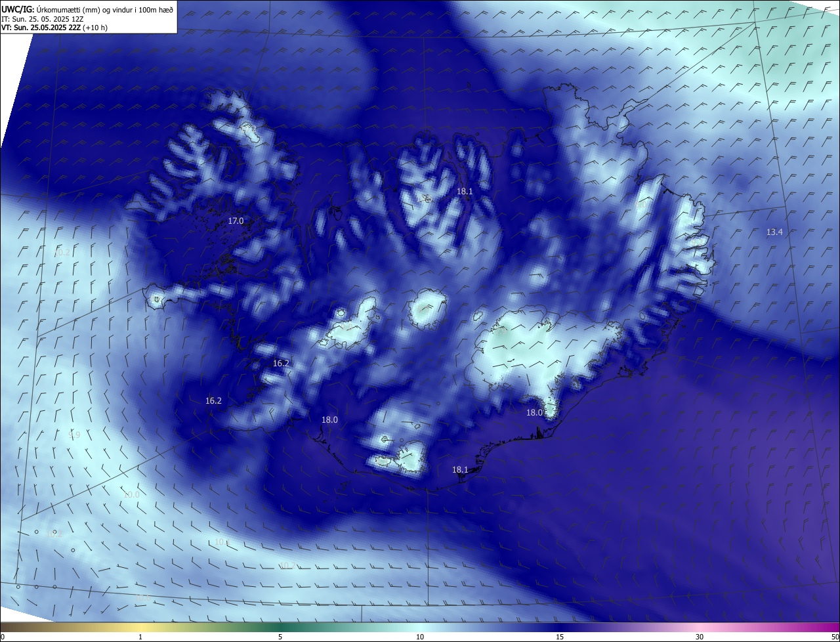Viewport: 840px width, 642px height.
Task: Click the faint 10.0 value label
Action: point(131,494)
